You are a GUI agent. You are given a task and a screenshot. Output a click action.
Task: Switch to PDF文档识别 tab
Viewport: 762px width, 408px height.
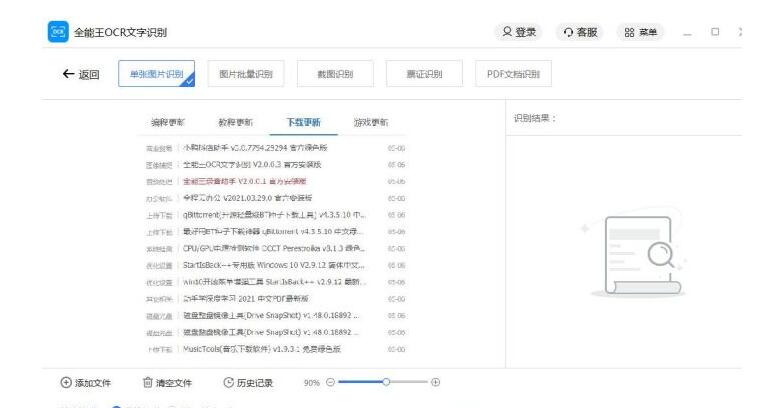(x=513, y=74)
